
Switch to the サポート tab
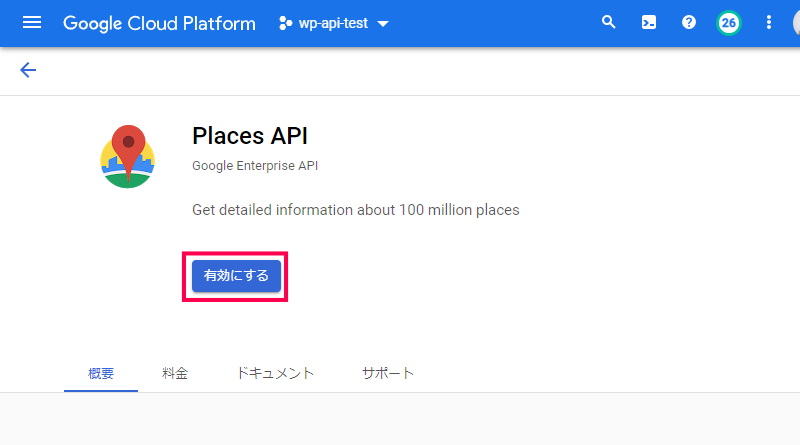click(x=388, y=374)
